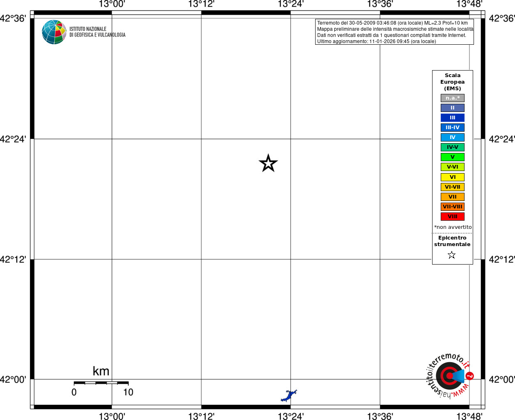The image size is (515, 420).
Task: Click the right 42°36' latitude label
Action: pos(502,18)
